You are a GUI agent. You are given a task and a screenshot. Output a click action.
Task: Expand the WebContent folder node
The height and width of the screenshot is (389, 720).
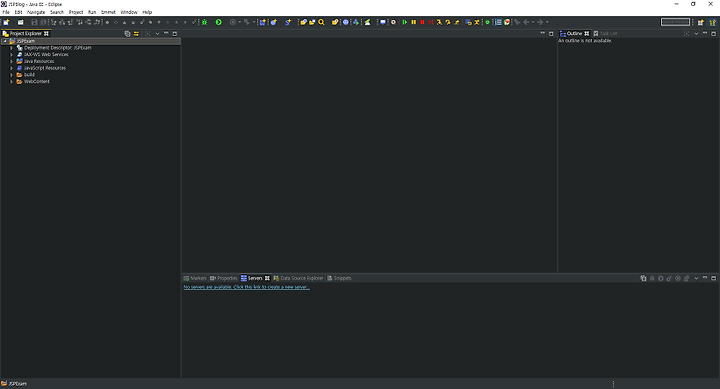point(11,81)
